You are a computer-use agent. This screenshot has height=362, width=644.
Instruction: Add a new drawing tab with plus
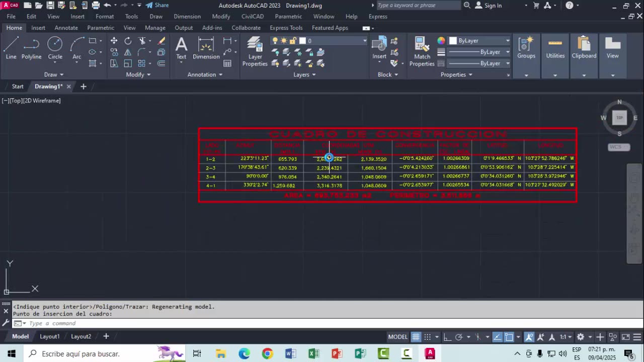point(84,86)
